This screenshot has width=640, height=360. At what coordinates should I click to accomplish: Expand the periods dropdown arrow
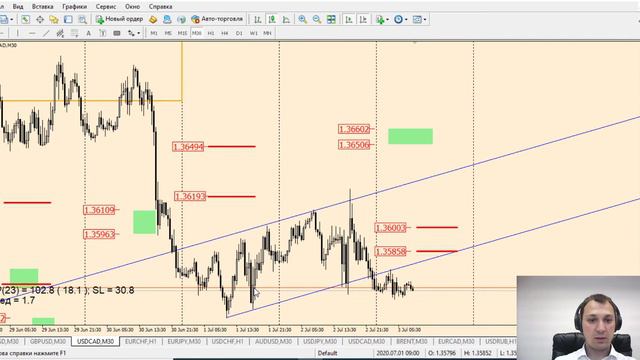406,19
